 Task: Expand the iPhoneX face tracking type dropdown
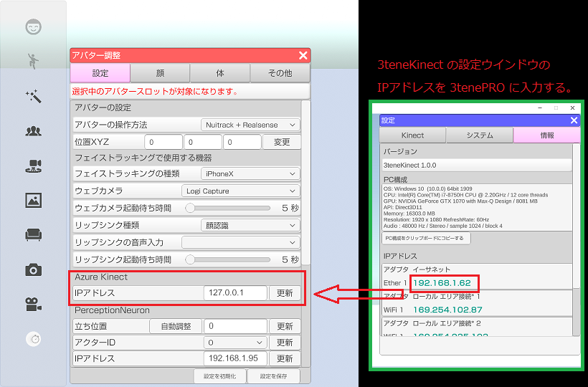coord(250,174)
